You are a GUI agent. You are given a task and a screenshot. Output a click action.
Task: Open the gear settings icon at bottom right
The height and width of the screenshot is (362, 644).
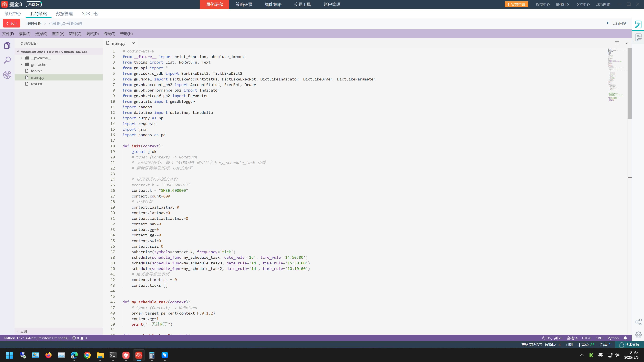[x=638, y=335]
